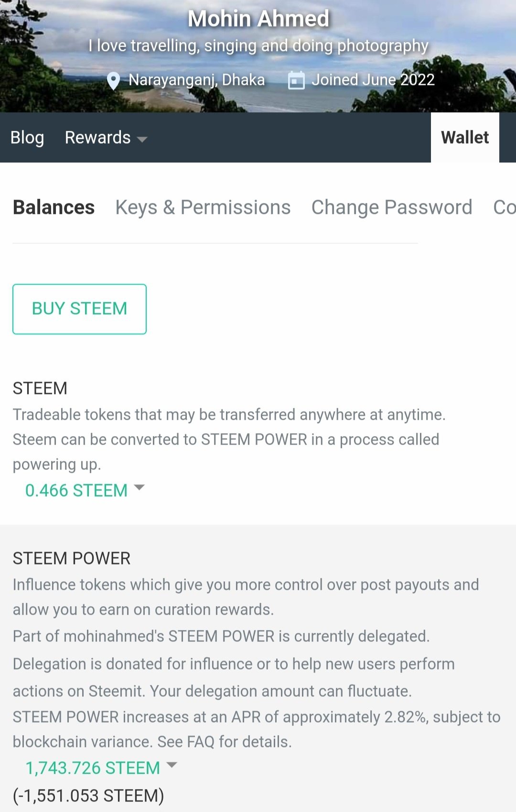Click the calendar icon beside join date
This screenshot has width=516, height=812.
pyautogui.click(x=296, y=80)
